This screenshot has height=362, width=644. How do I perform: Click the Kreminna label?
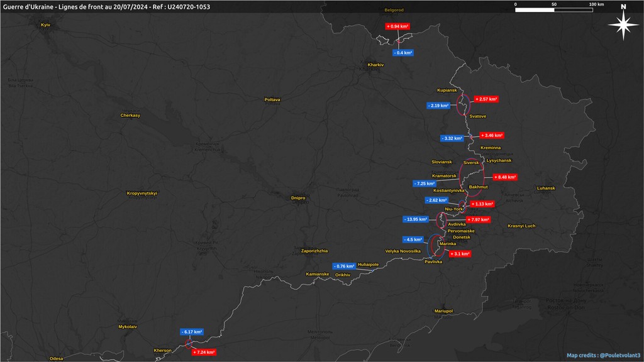click(491, 148)
